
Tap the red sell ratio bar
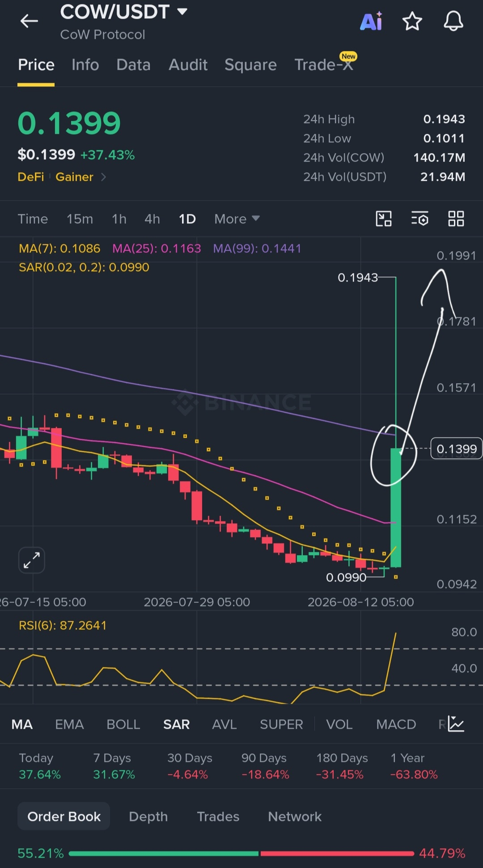coord(337,854)
